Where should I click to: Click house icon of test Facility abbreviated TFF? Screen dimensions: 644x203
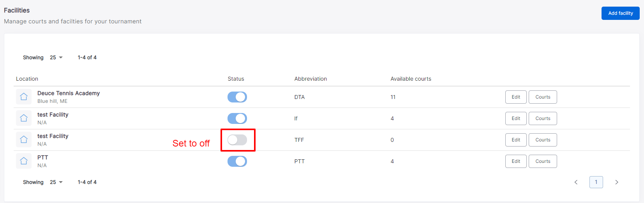pyautogui.click(x=24, y=139)
